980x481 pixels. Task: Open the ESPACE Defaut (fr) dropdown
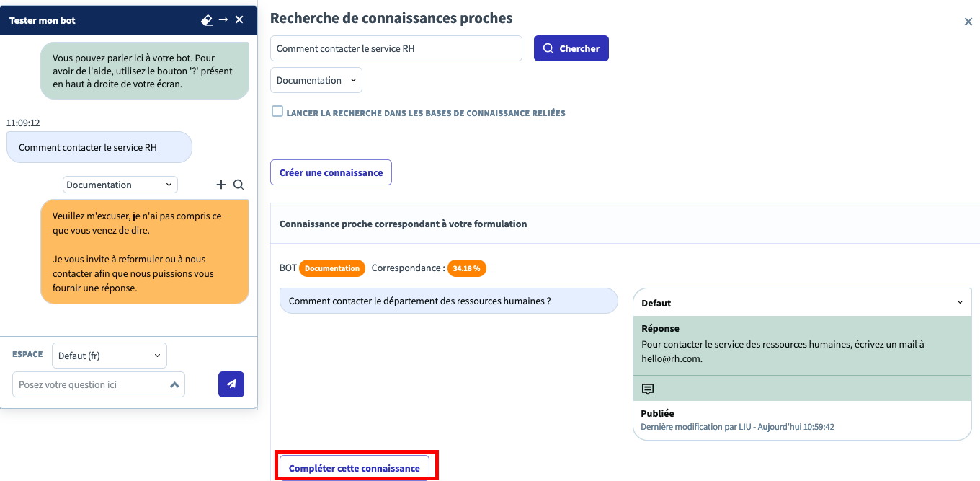click(x=110, y=356)
